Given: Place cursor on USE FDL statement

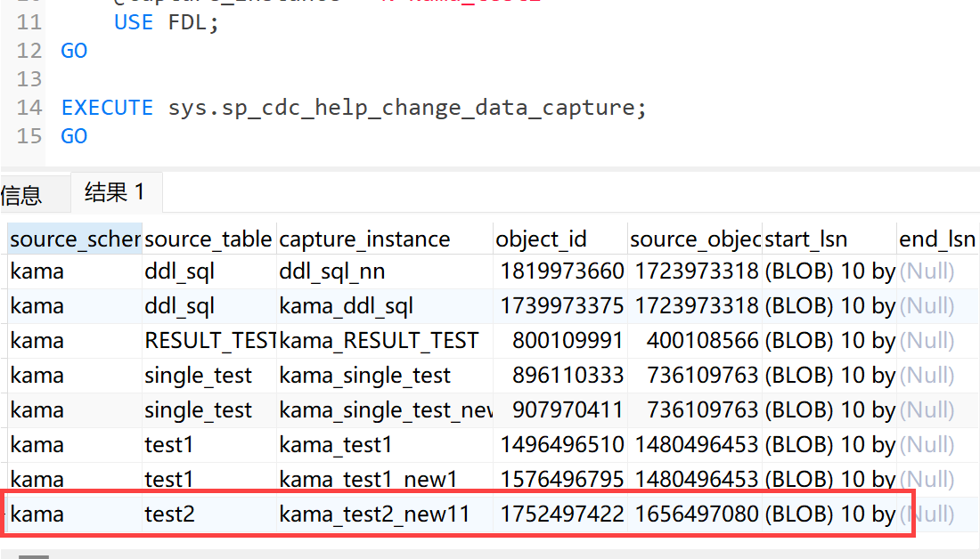Looking at the screenshot, I should pyautogui.click(x=166, y=22).
